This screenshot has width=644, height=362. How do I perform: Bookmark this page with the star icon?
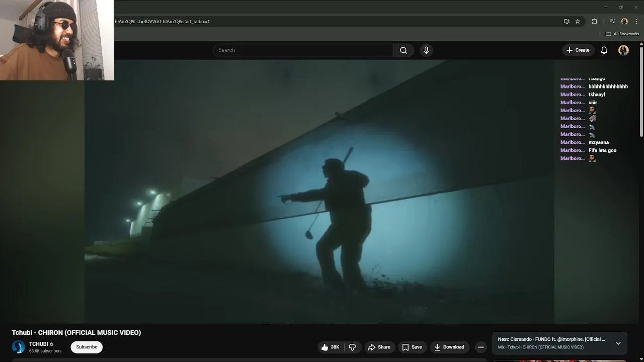(578, 22)
